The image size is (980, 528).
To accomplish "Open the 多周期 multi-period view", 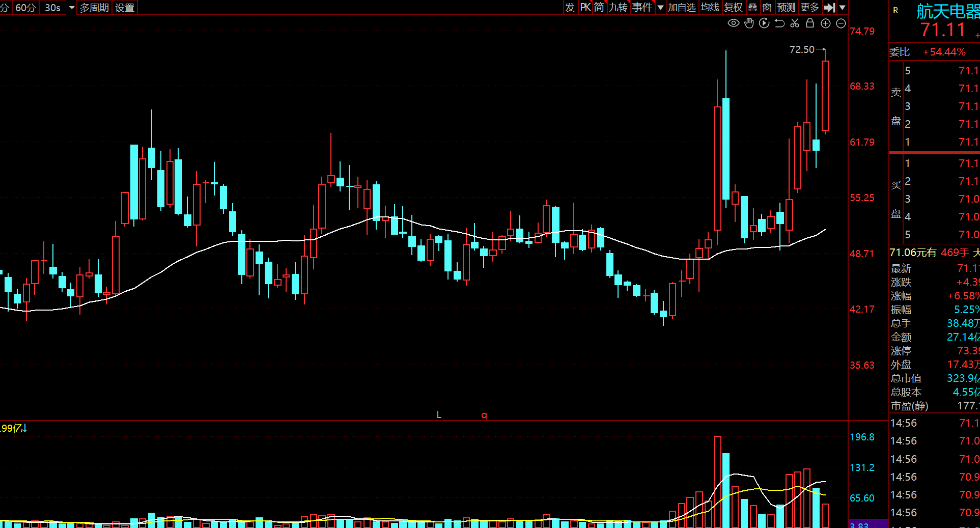I will pyautogui.click(x=94, y=8).
